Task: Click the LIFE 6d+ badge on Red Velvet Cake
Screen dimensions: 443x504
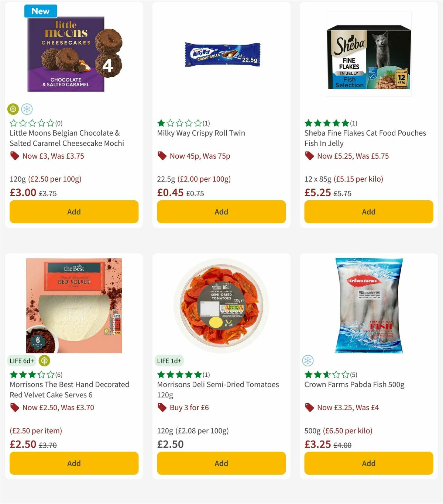Action: pyautogui.click(x=22, y=361)
